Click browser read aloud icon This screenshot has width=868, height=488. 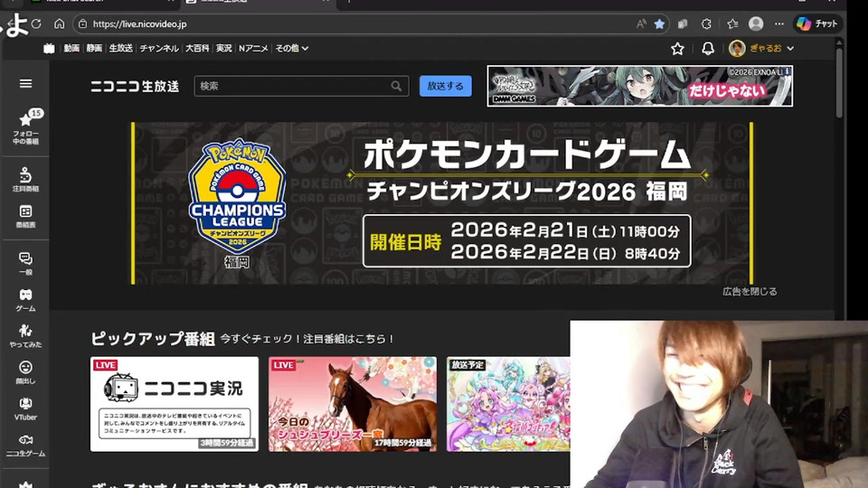tap(641, 23)
